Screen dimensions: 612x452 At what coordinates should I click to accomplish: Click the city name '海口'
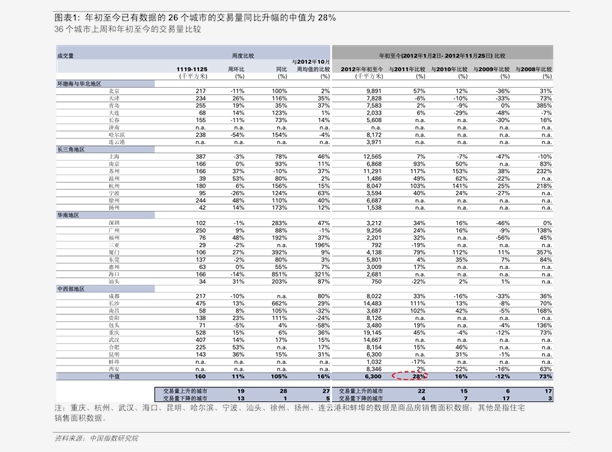tap(114, 274)
